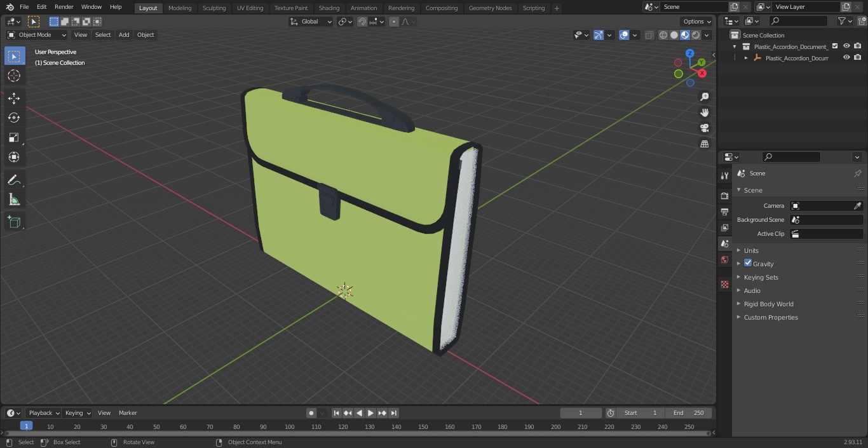
Task: Open the Keying dropdown in timeline
Action: coord(78,413)
